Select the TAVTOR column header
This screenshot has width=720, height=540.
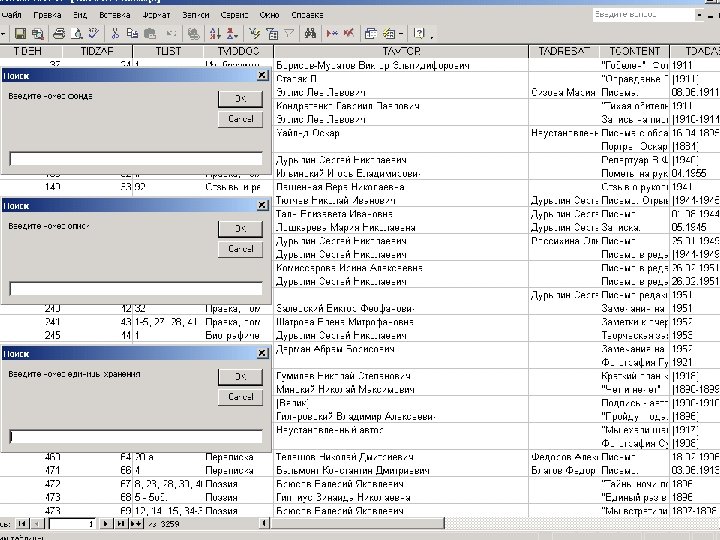pyautogui.click(x=401, y=51)
